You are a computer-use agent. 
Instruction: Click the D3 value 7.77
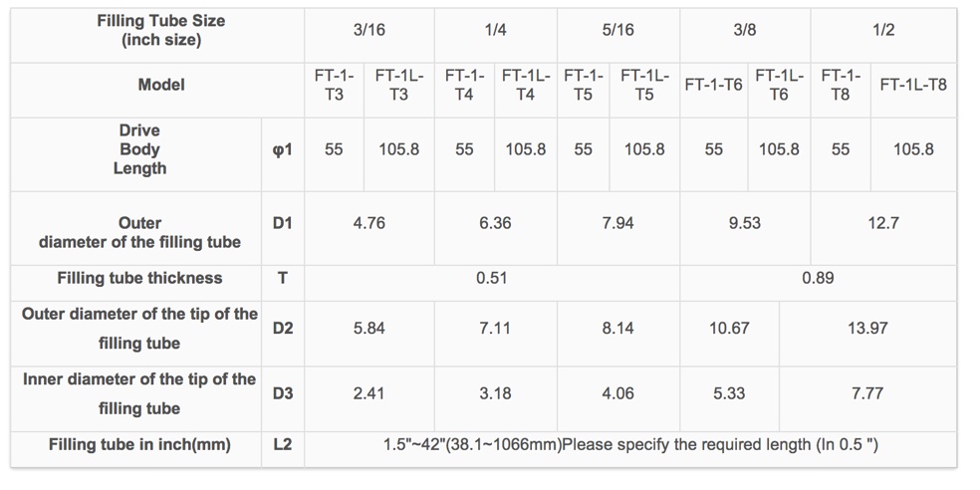[867, 393]
